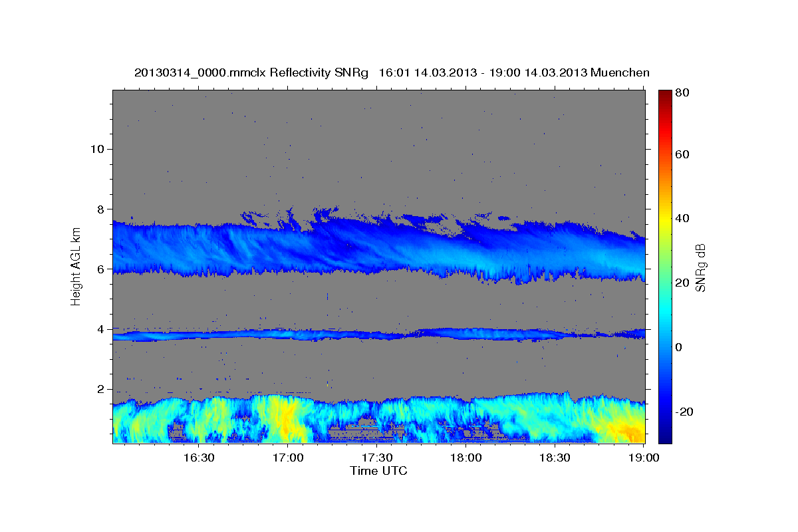Select the 19:00 time tick label
The image size is (798, 532).
[644, 458]
